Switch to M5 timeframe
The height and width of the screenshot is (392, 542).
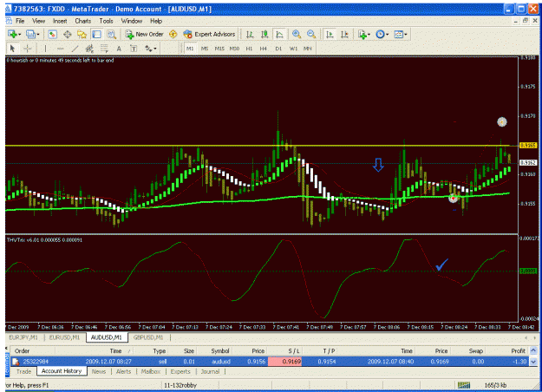[205, 49]
